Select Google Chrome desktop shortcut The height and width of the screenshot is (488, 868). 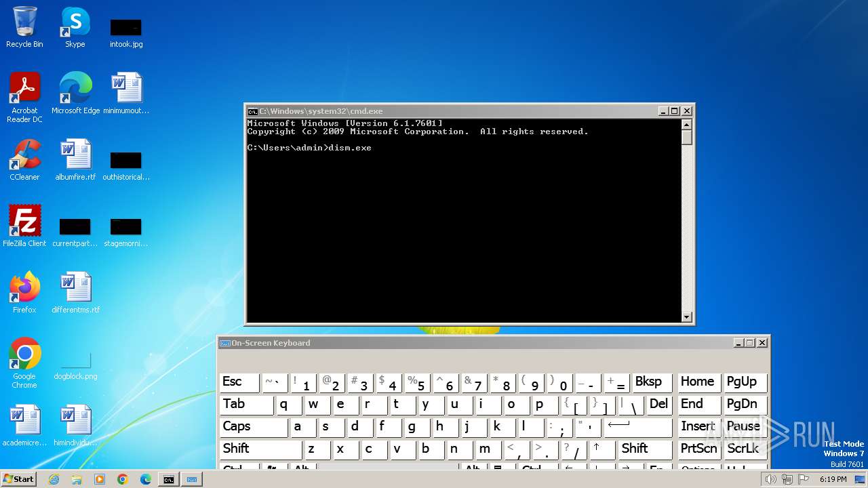pos(24,363)
